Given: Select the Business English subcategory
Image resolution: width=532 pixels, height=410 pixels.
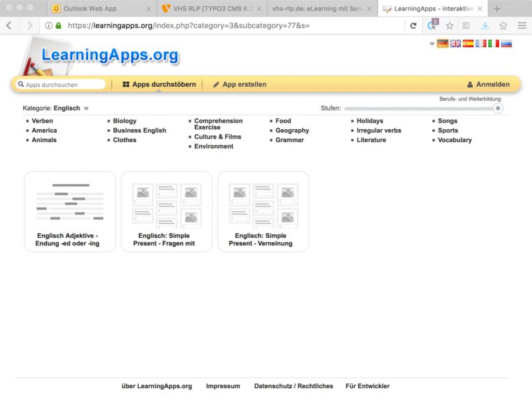Looking at the screenshot, I should [x=139, y=131].
